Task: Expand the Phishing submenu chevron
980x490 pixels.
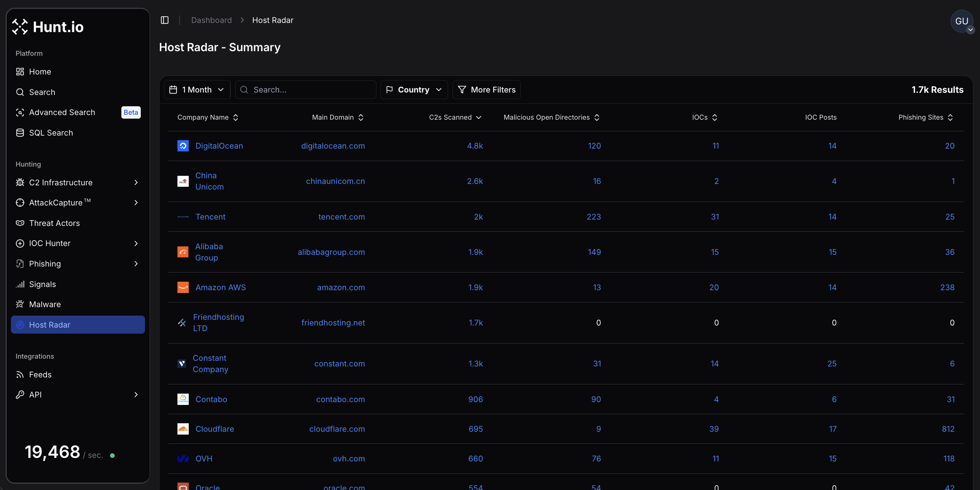Action: (x=136, y=264)
